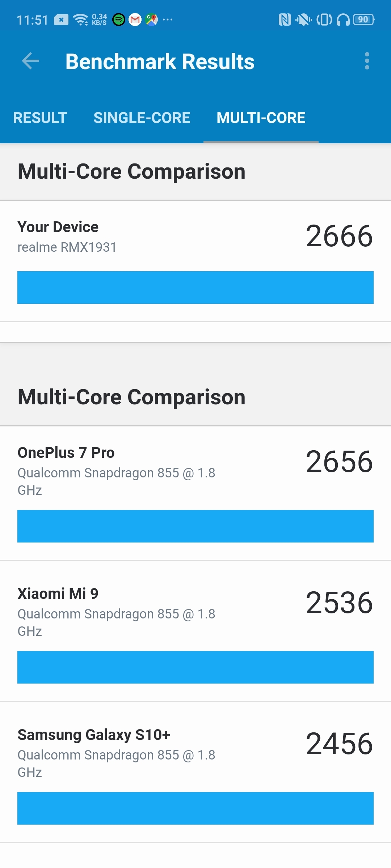Open the RESULT tab
The height and width of the screenshot is (868, 391).
40,118
